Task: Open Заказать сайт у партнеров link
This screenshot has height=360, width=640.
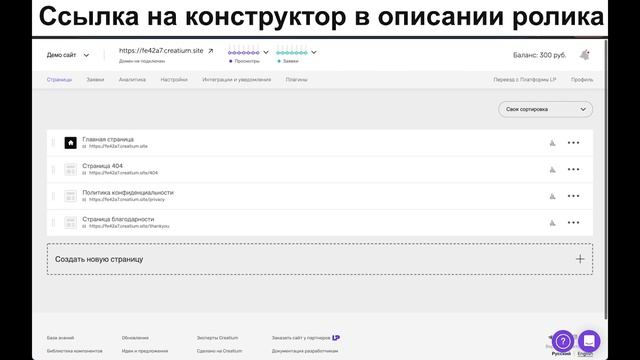Action: 301,338
